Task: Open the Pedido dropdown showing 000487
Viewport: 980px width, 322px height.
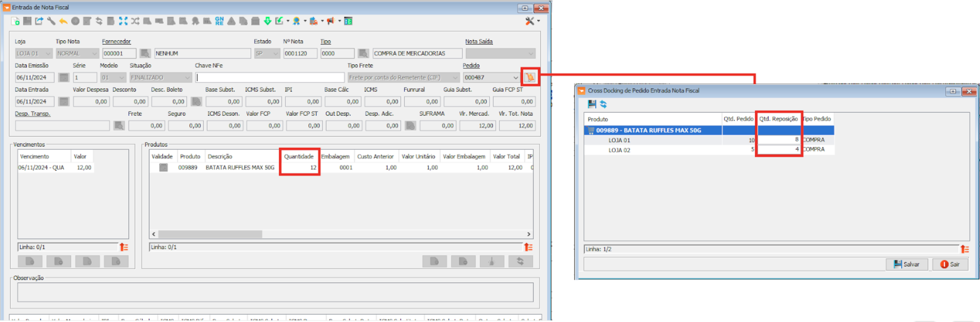Action: pyautogui.click(x=515, y=78)
